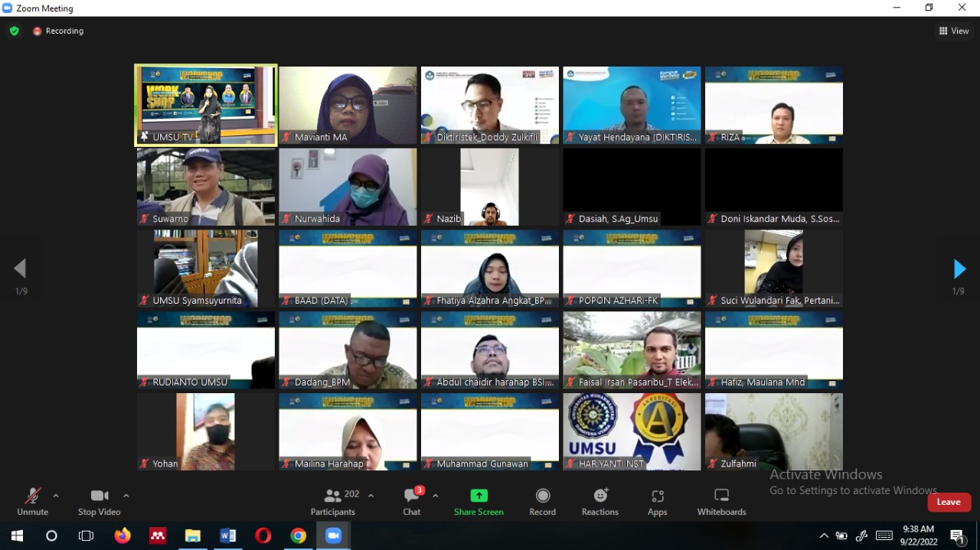Start Share Screen

pyautogui.click(x=479, y=502)
